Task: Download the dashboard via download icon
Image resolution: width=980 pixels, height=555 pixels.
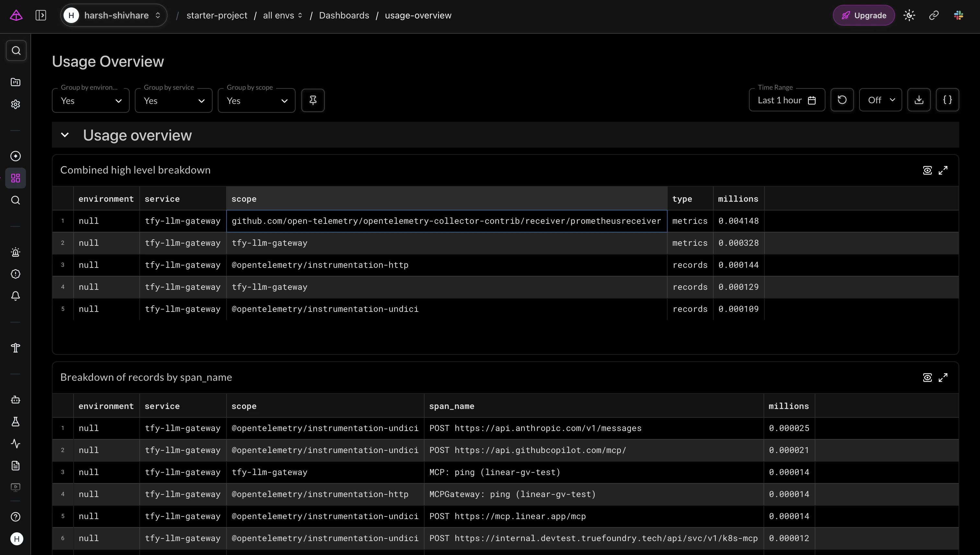Action: coord(919,100)
